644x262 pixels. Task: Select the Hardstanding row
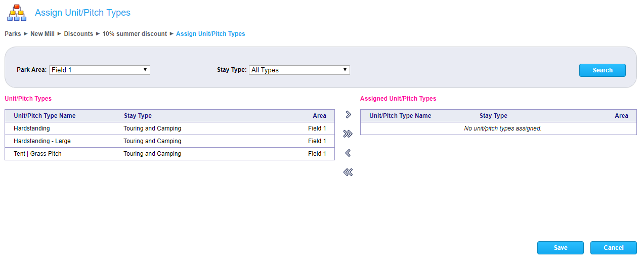(169, 128)
